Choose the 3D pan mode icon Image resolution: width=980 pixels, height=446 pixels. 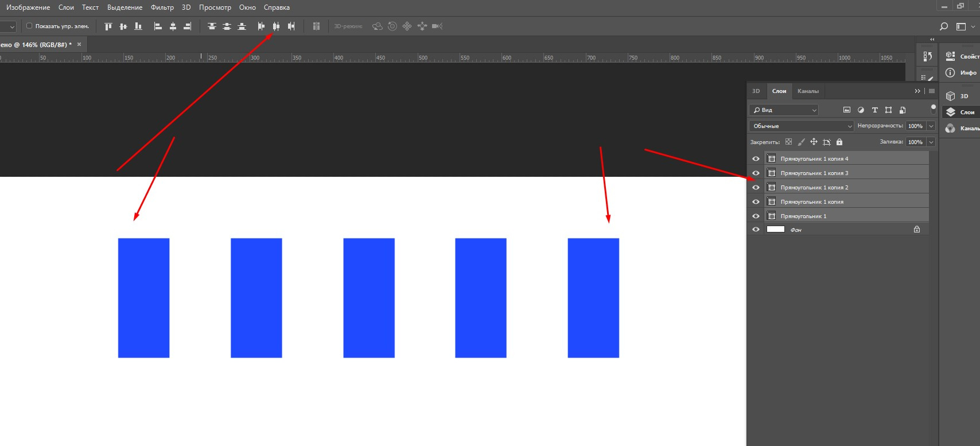[407, 26]
